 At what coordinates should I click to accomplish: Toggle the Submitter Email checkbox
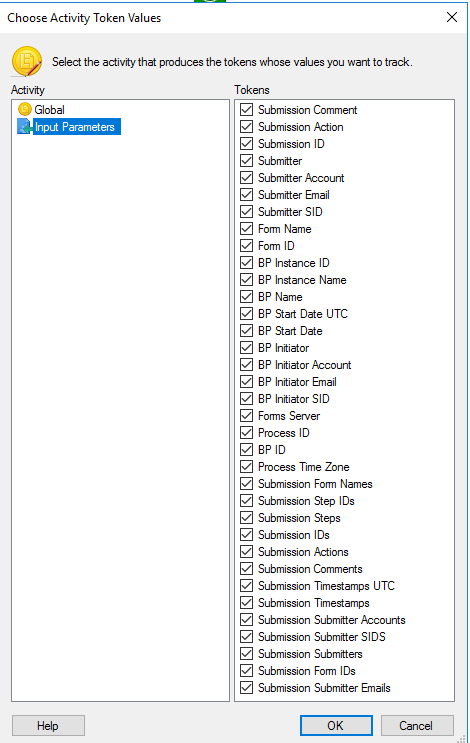coord(246,194)
